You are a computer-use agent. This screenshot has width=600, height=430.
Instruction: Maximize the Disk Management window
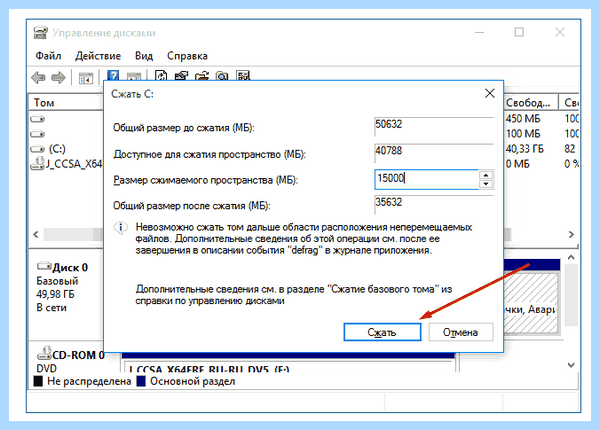click(519, 33)
